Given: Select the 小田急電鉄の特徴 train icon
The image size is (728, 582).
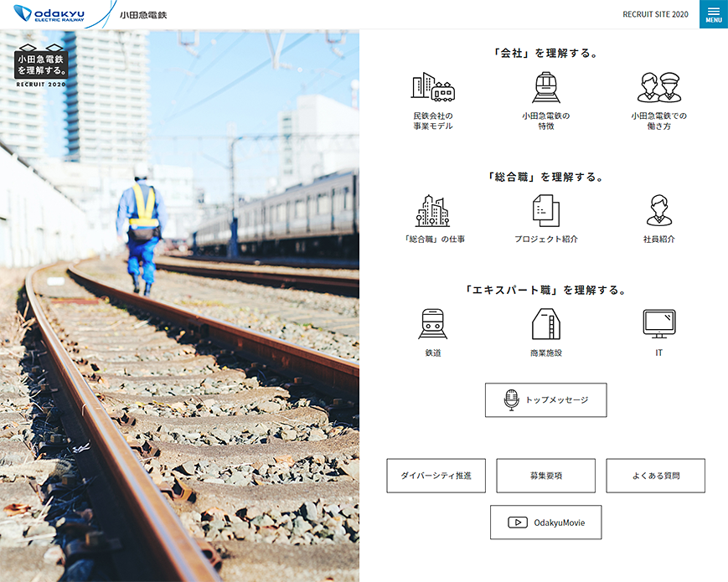Looking at the screenshot, I should click(x=545, y=87).
